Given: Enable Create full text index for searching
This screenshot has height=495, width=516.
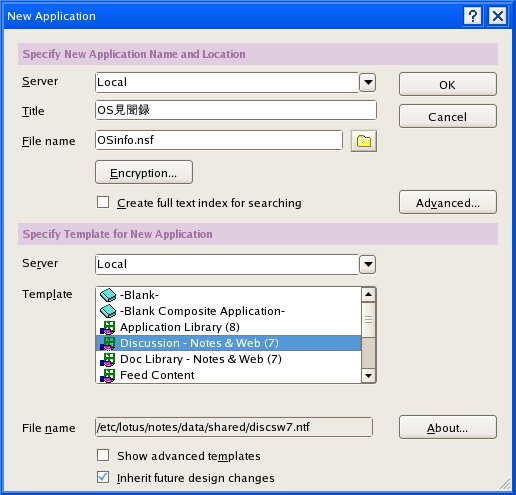Looking at the screenshot, I should [103, 202].
